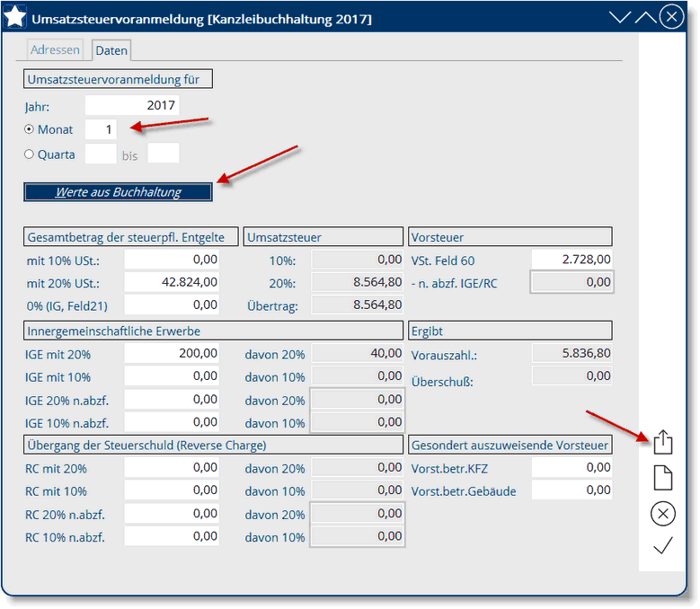Switch to the Adressen tab
Viewport: 700px width, 609px height.
click(56, 50)
